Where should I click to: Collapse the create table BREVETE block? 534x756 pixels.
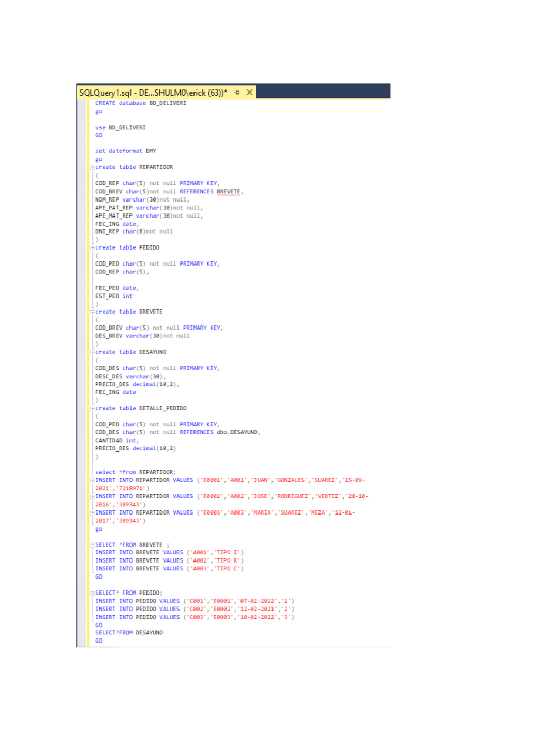[x=92, y=312]
